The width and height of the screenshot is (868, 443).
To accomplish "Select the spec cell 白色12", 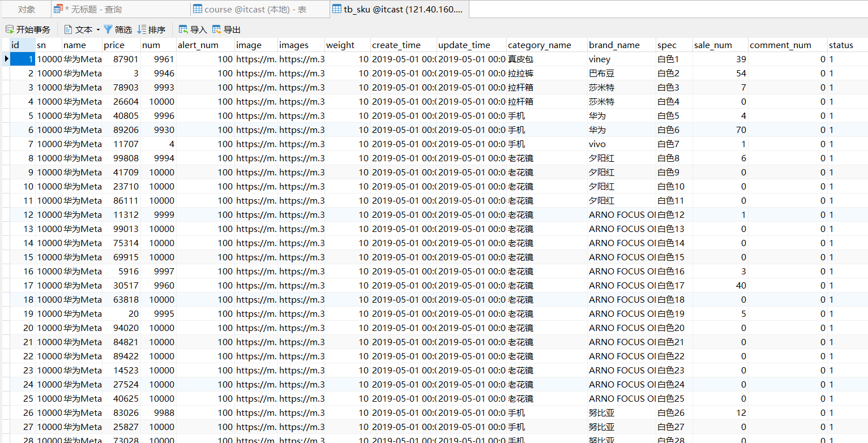I will pyautogui.click(x=674, y=214).
